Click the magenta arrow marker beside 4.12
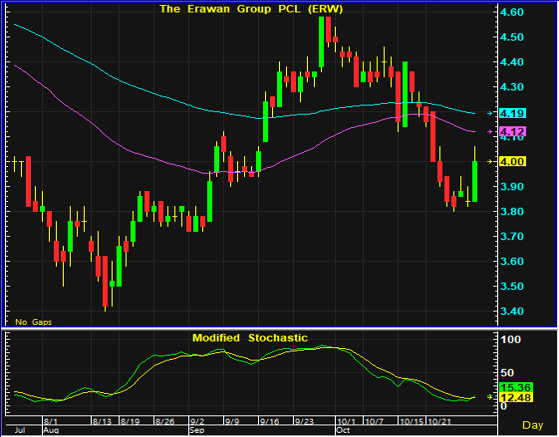 click(490, 132)
